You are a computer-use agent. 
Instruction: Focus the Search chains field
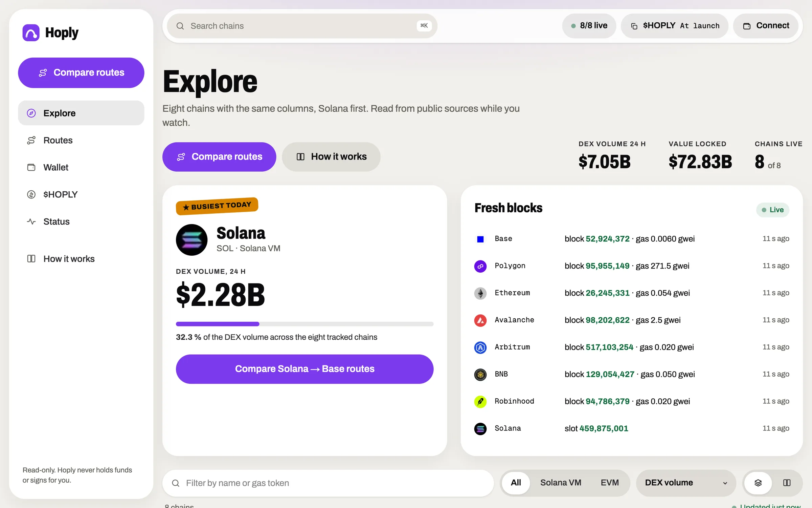(302, 26)
